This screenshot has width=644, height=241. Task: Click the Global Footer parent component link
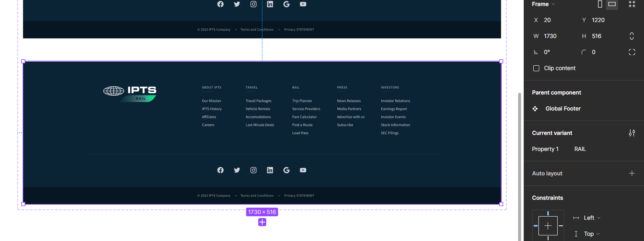pyautogui.click(x=563, y=108)
